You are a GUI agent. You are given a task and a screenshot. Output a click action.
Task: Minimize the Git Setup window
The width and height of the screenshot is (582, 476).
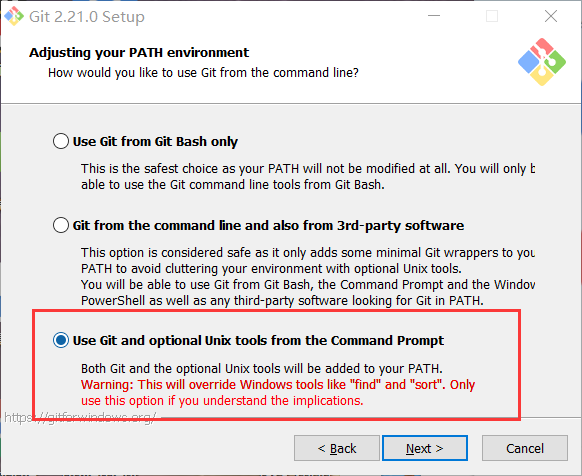pos(434,16)
